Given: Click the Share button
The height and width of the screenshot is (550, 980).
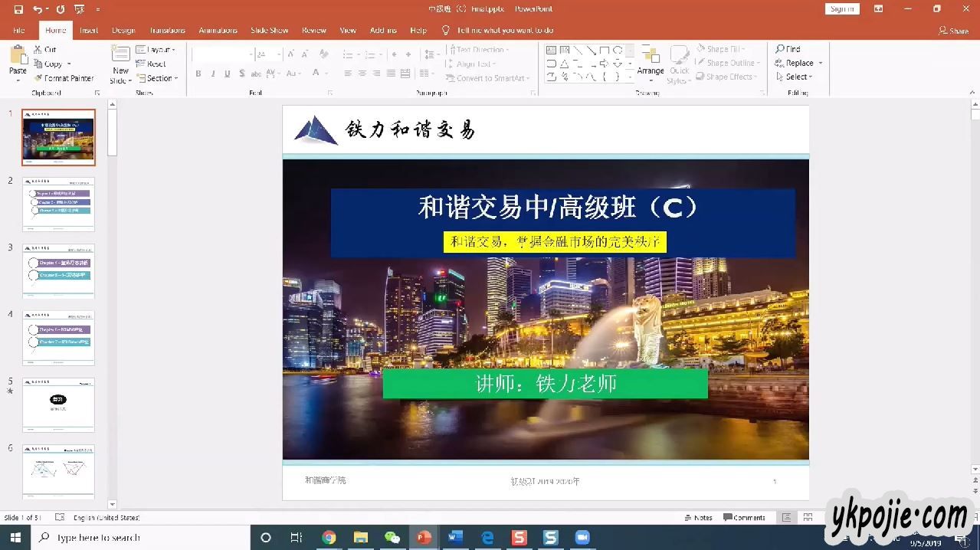Looking at the screenshot, I should 953,31.
